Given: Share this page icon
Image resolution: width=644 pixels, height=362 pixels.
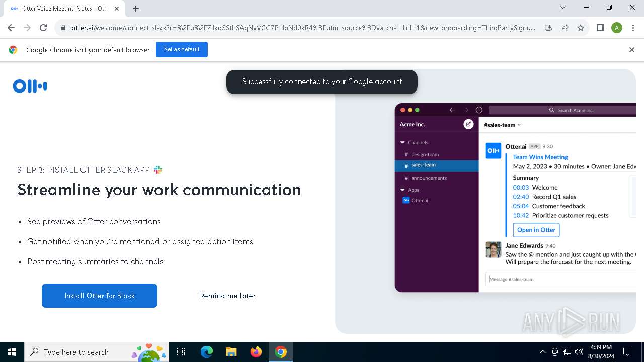Looking at the screenshot, I should [565, 28].
